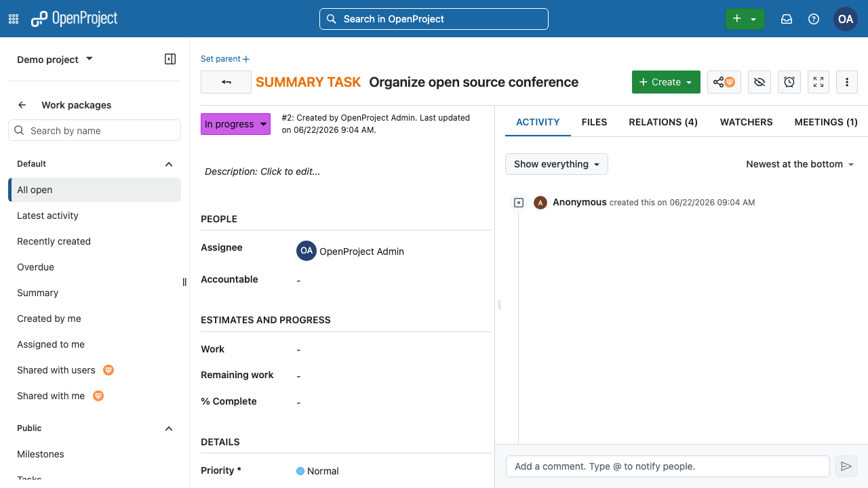The width and height of the screenshot is (868, 488).
Task: Open the Watchers tab
Action: click(x=746, y=122)
